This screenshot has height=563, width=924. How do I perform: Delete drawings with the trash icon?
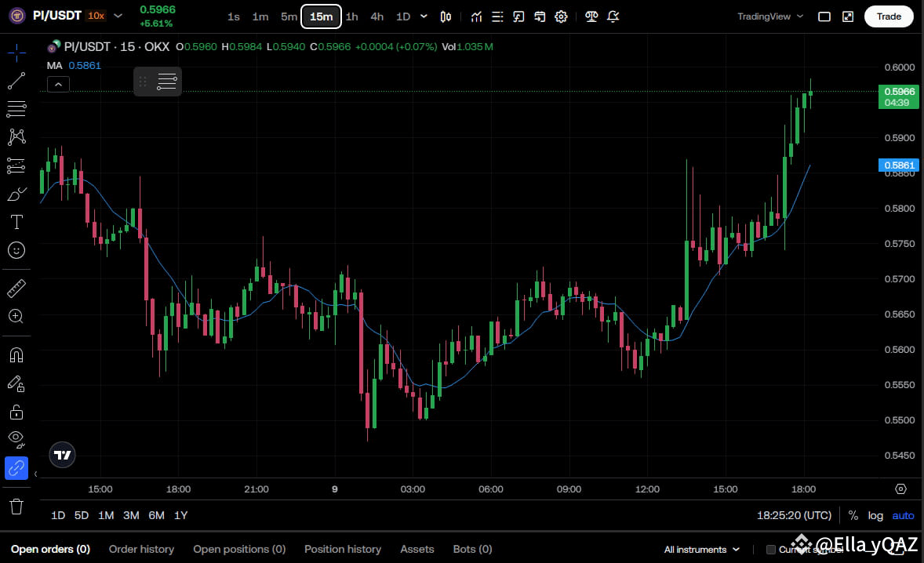[16, 507]
